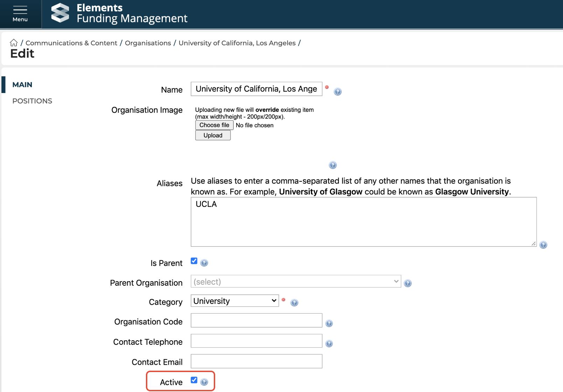Screen dimensions: 563x392
Task: Go to home via breadcrumb house icon
Action: (14, 43)
